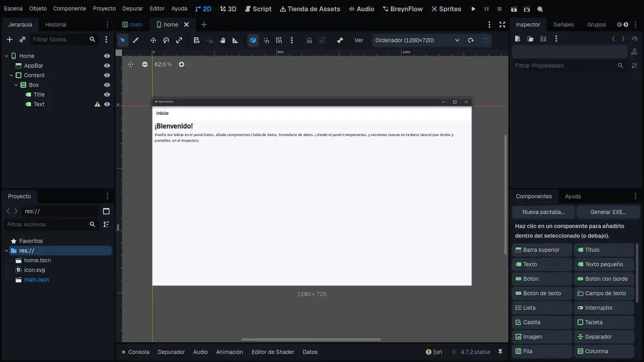
Task: Collapse the Content node
Action: [11, 75]
